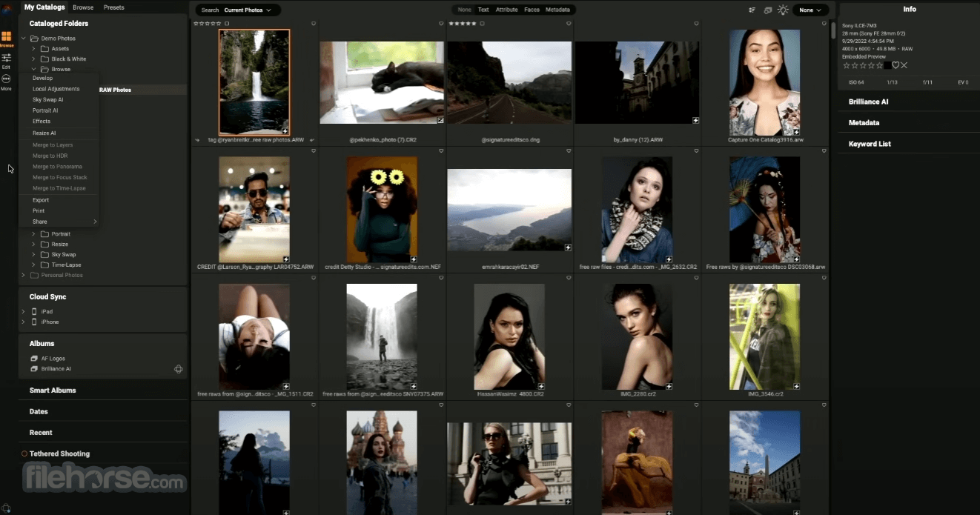Screen dimensions: 980x515
Task: Expand the iPad cloud sync entry
Action: pos(24,311)
